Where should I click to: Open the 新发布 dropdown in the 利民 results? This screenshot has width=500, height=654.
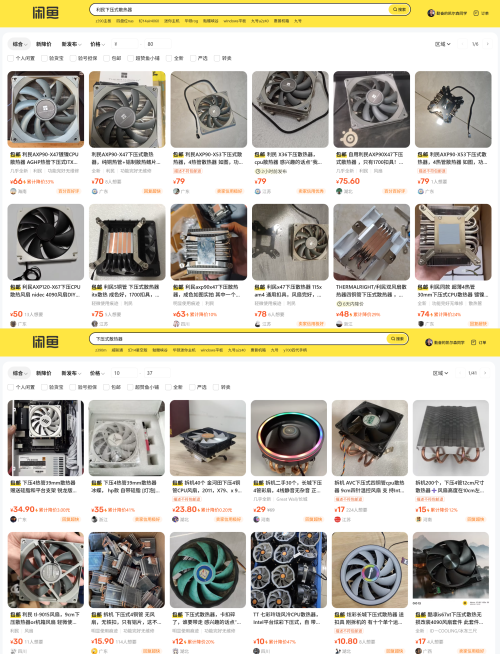[71, 44]
